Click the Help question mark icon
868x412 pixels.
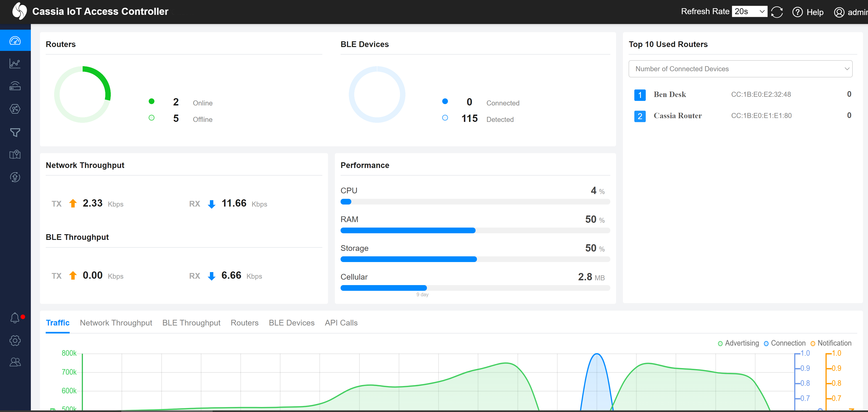click(x=797, y=12)
